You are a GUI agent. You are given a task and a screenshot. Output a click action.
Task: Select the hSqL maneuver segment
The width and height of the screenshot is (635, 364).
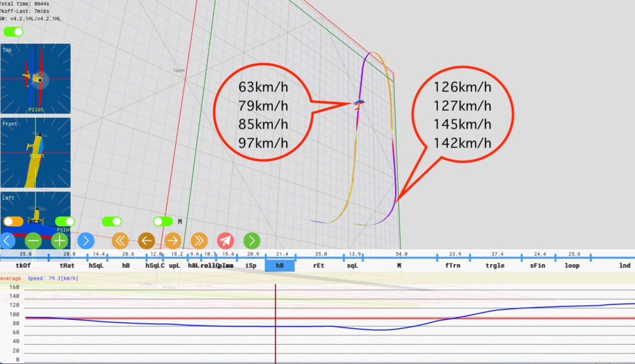click(96, 265)
